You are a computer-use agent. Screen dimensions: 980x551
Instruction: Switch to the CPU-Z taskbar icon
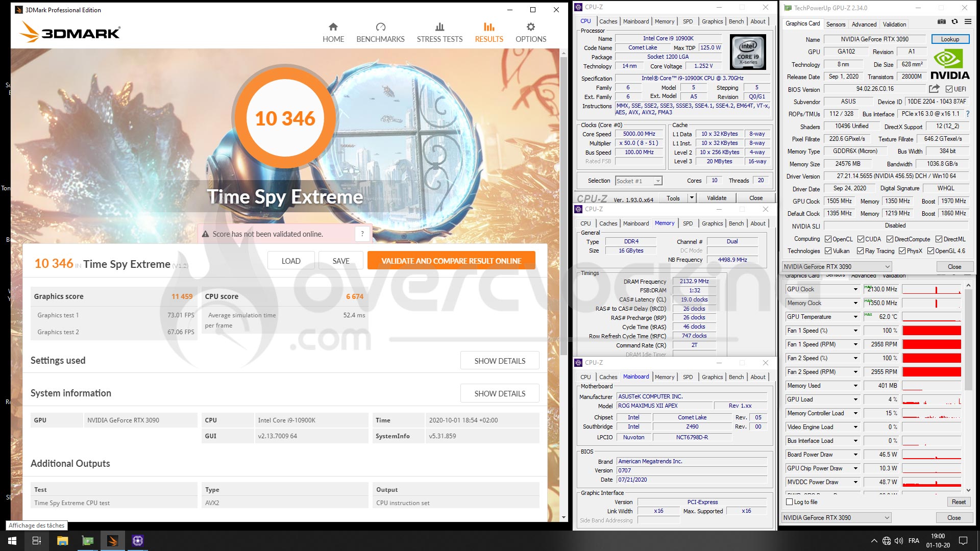click(x=138, y=541)
